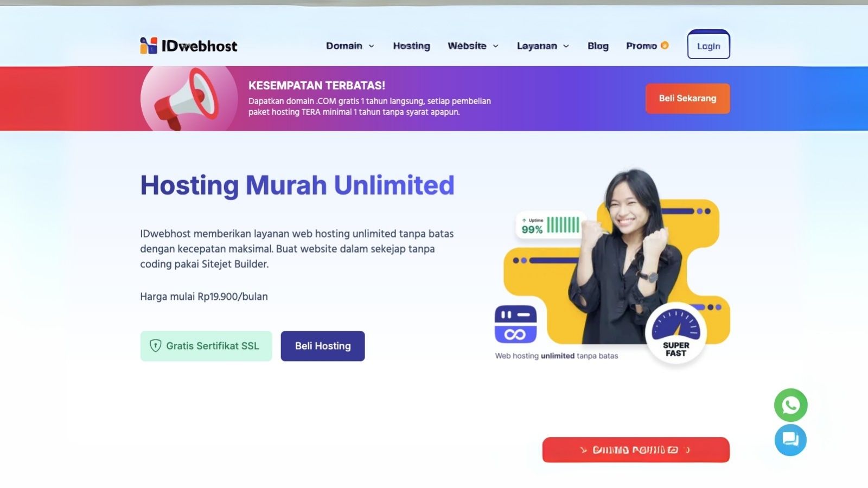
Task: Expand the Website dropdown menu
Action: click(x=473, y=46)
